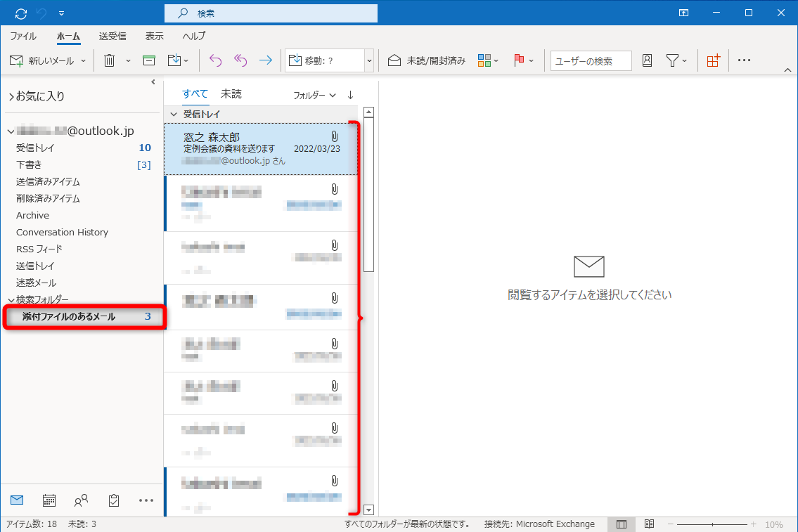Open the Quick Access Toolbar customize arrow
This screenshot has width=798, height=532.
point(61,14)
